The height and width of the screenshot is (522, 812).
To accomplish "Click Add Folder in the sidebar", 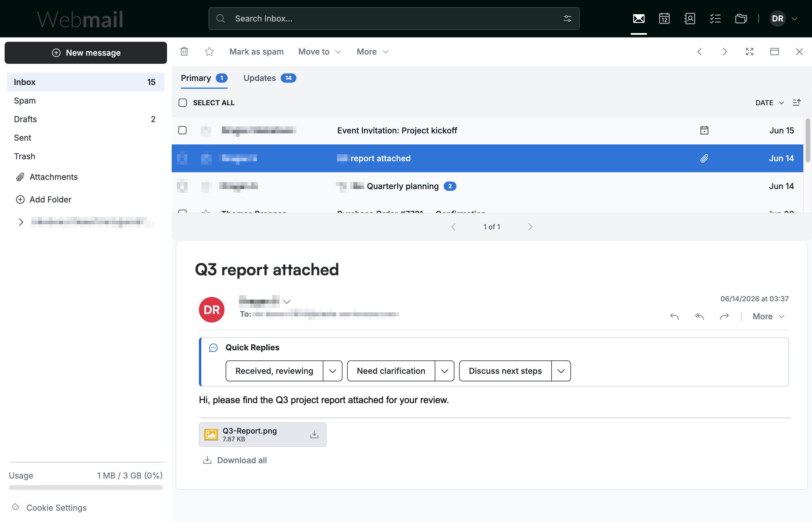I will point(43,200).
